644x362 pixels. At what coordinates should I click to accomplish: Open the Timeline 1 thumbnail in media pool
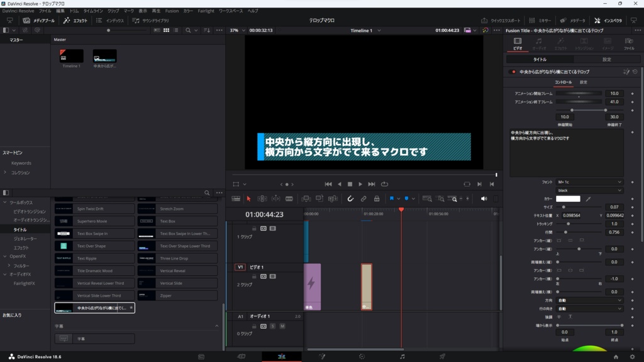pos(72,56)
